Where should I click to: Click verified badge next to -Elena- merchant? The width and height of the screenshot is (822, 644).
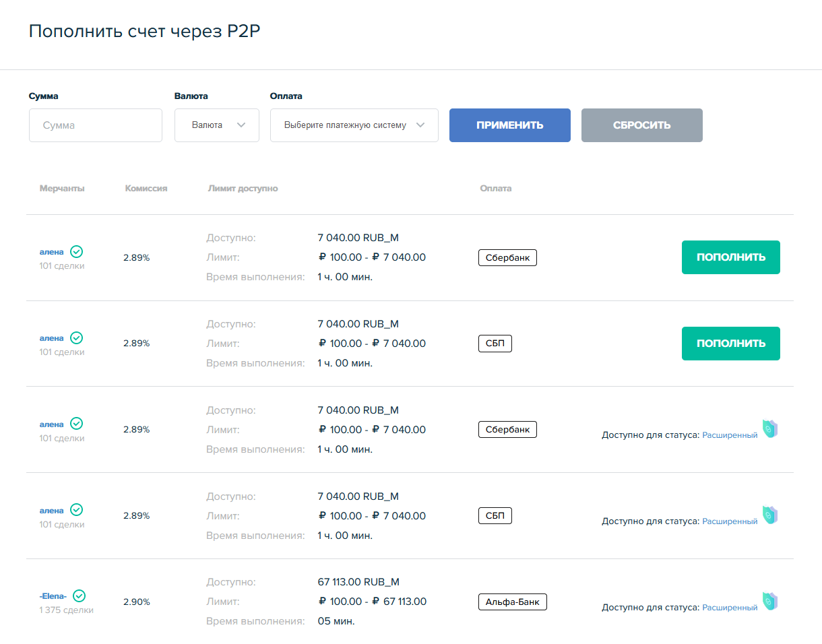[x=80, y=595]
